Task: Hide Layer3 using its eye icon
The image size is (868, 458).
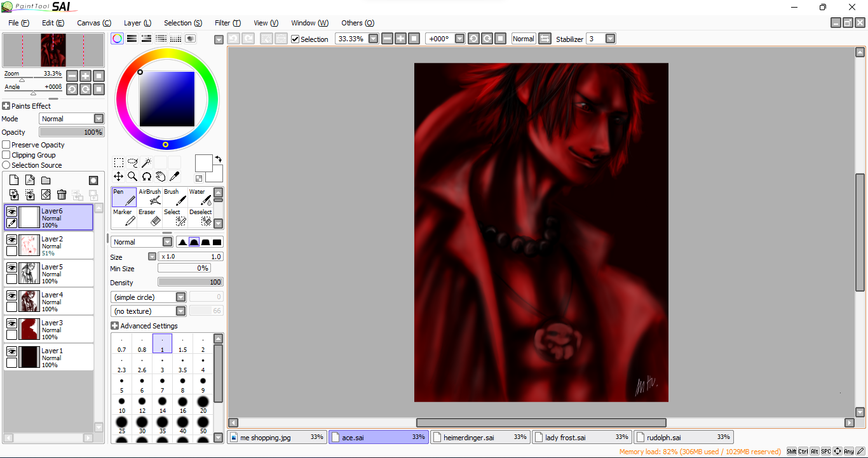Action: click(x=11, y=323)
